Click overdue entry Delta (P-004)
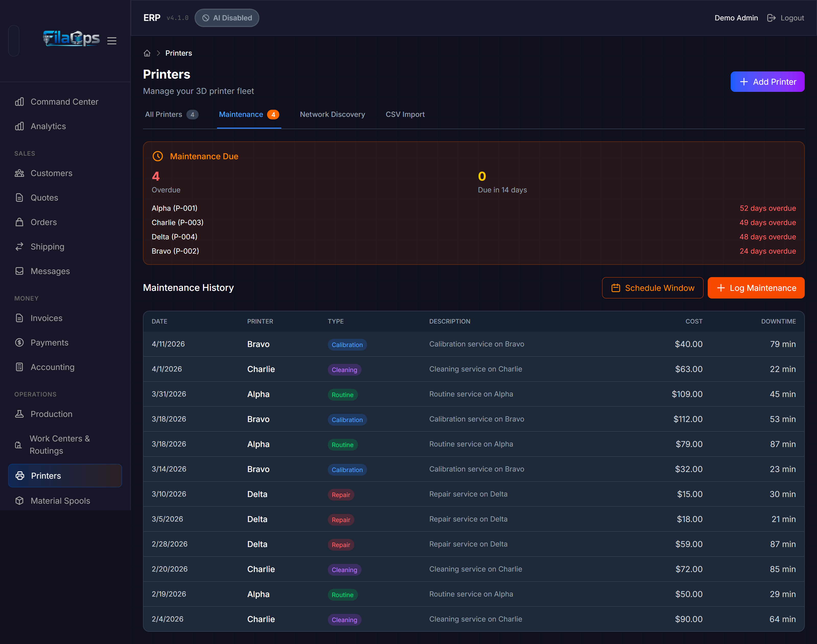Screen dimensions: 817x644 click(x=174, y=237)
